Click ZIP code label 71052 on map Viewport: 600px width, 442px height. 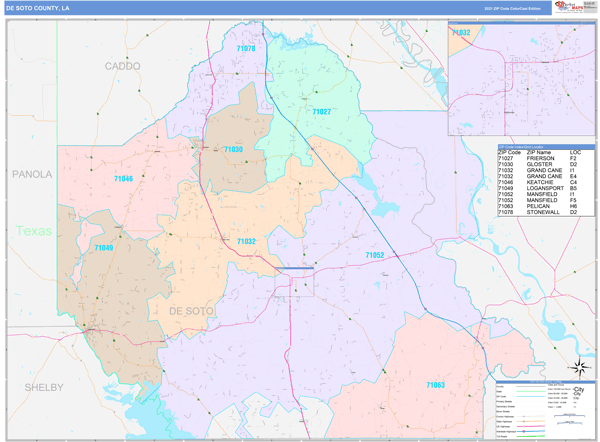(374, 256)
